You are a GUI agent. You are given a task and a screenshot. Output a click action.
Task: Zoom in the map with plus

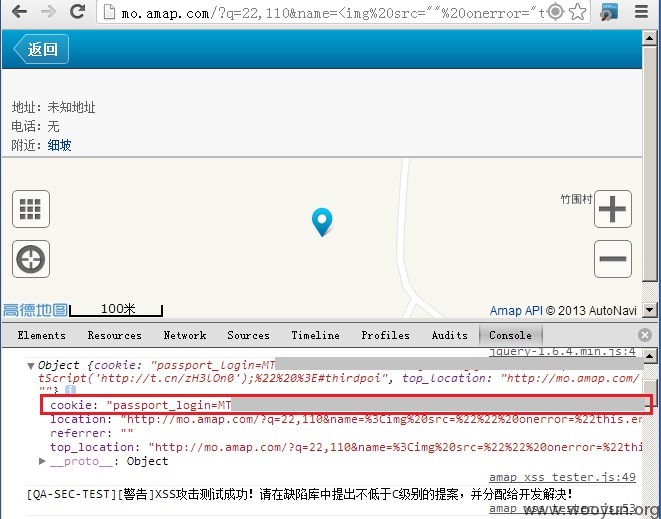[x=613, y=209]
